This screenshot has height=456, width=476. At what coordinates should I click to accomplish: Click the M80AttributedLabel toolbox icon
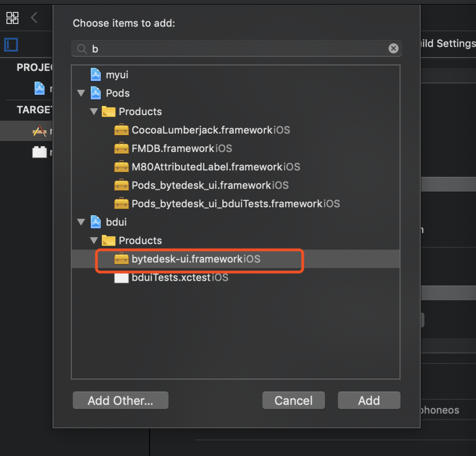pyautogui.click(x=122, y=167)
